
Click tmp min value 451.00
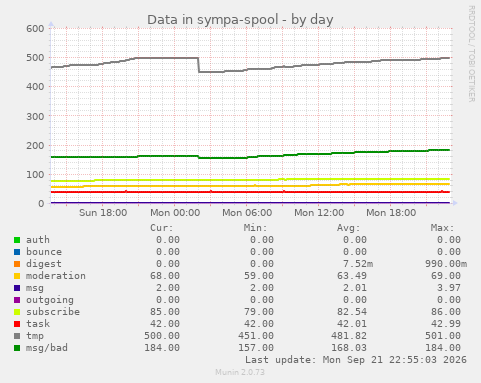(256, 336)
